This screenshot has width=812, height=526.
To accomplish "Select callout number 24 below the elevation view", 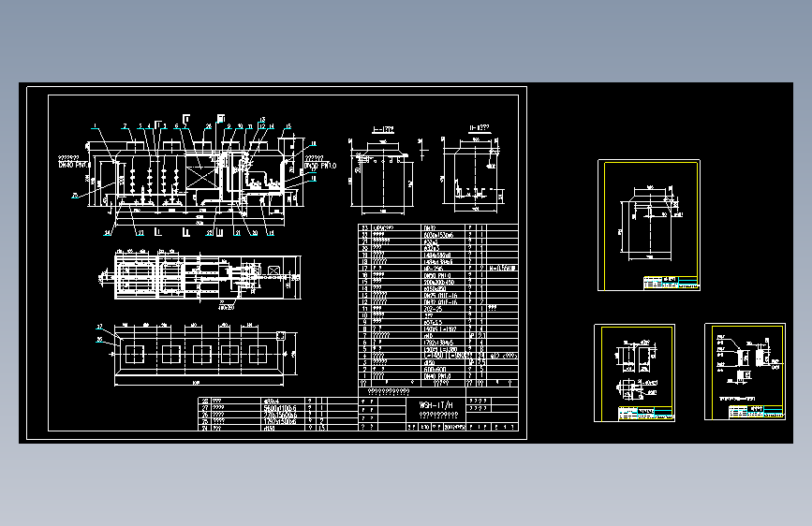I will [107, 233].
